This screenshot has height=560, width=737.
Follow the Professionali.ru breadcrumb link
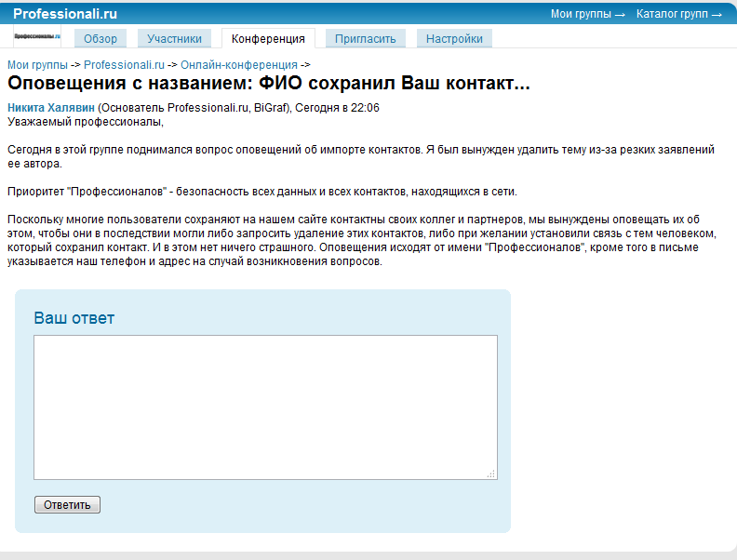[126, 65]
